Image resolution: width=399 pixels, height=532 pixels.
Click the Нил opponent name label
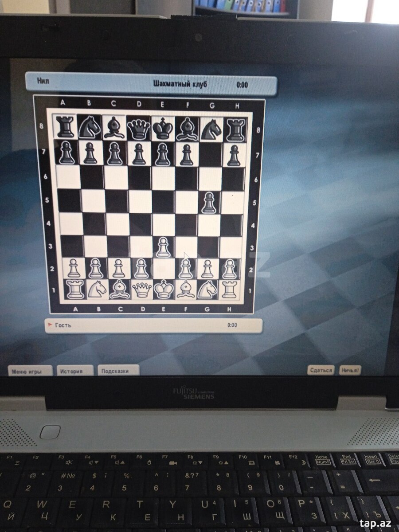pos(43,81)
